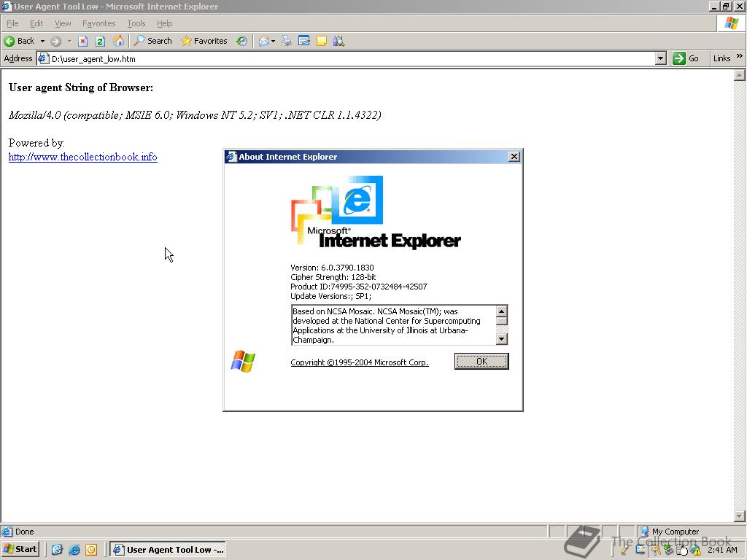Go to the Home page icon
This screenshot has height=560, width=747.
tap(118, 41)
